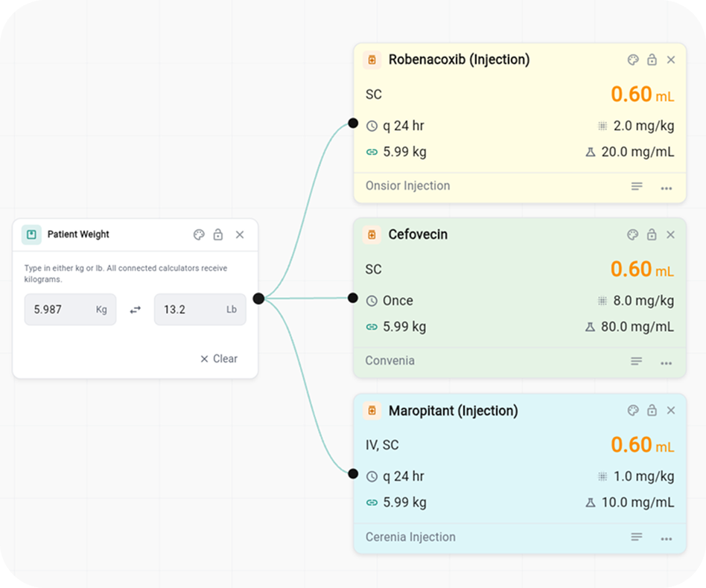Lock the Patient Weight panel

pyautogui.click(x=218, y=234)
